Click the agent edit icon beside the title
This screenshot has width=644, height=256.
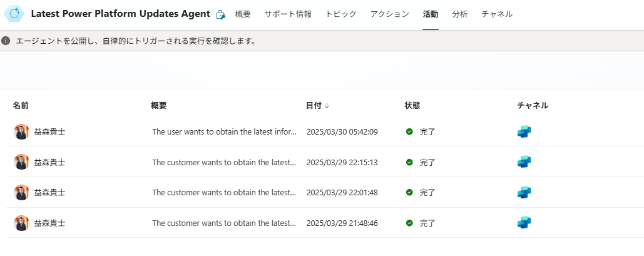221,14
